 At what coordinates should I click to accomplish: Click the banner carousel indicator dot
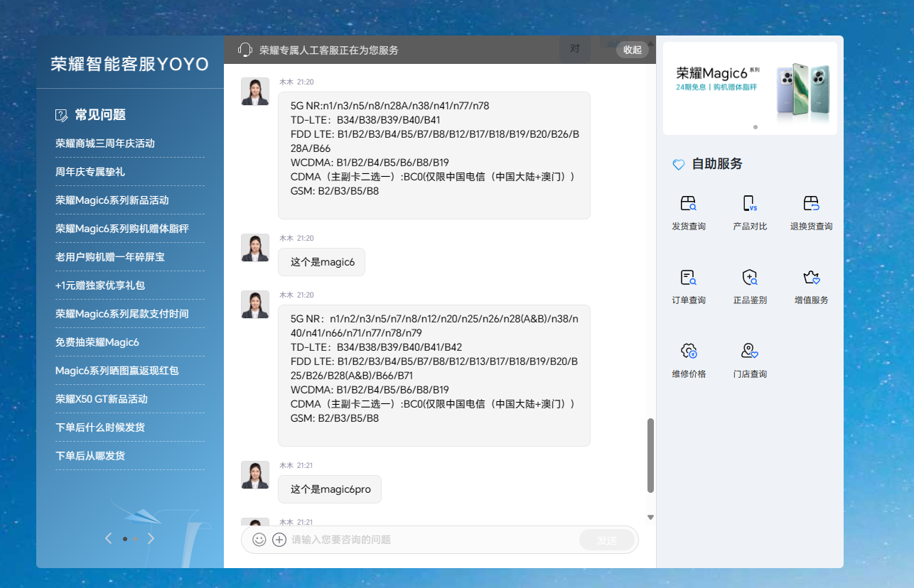point(755,127)
